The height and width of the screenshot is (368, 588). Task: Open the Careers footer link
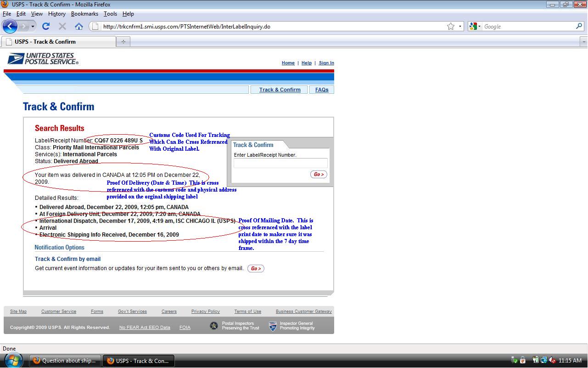click(169, 311)
